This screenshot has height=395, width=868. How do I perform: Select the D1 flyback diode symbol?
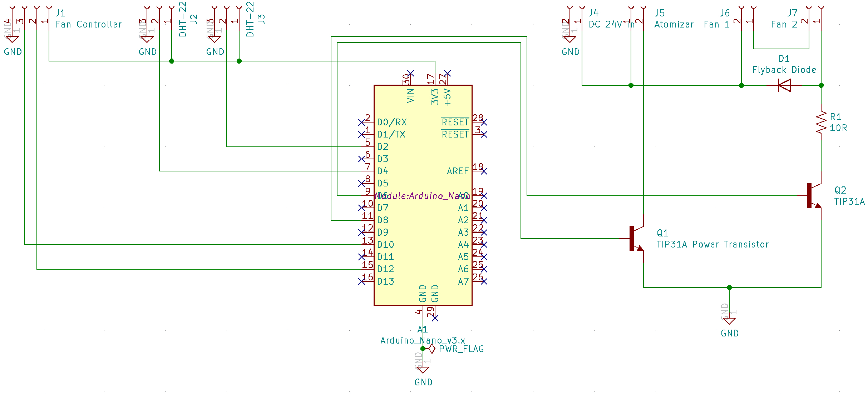click(785, 85)
